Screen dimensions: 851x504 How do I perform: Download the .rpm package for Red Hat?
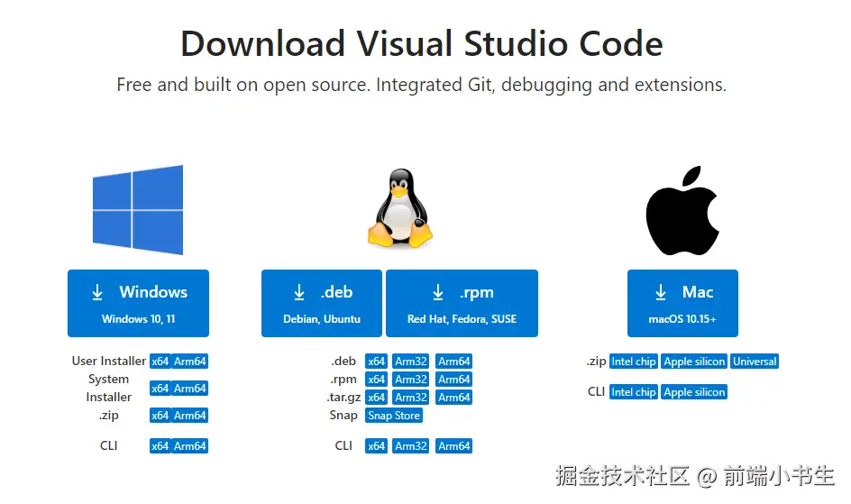[x=462, y=303]
